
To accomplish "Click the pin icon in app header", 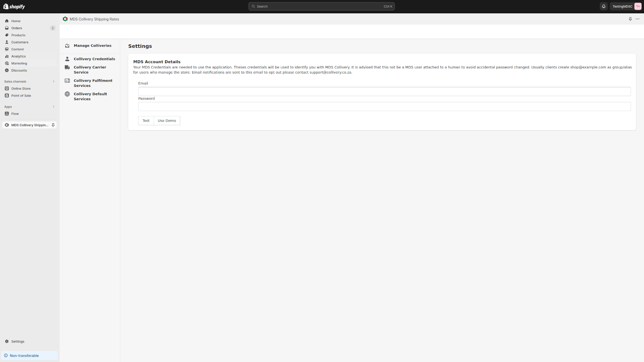I will pos(630,19).
